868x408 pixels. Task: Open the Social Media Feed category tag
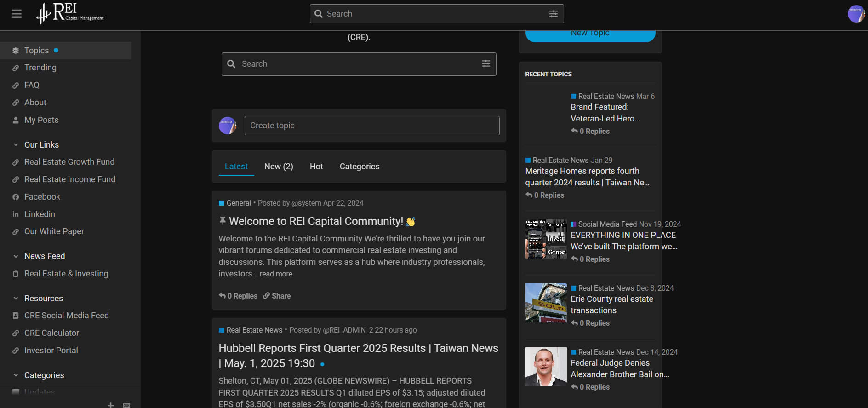604,224
